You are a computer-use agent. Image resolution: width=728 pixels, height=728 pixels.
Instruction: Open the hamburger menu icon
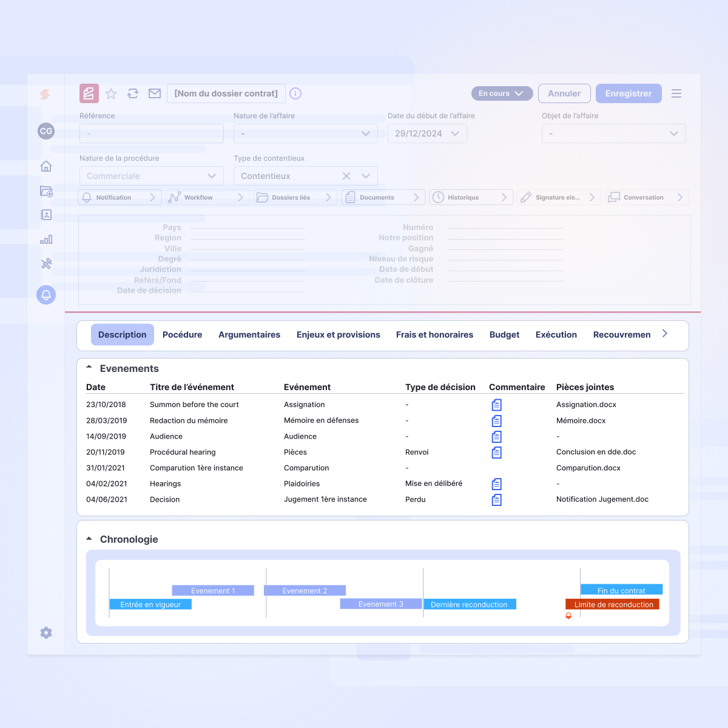(x=676, y=93)
